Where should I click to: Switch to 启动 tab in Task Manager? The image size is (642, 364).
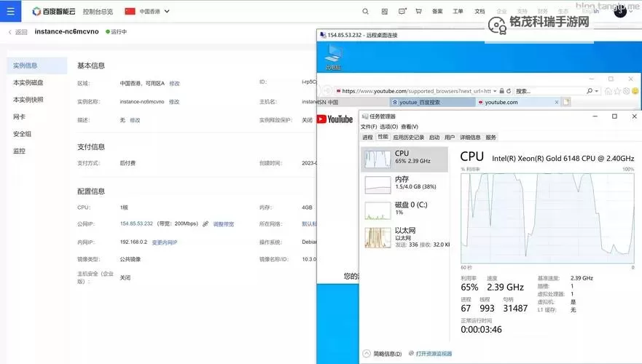(434, 138)
